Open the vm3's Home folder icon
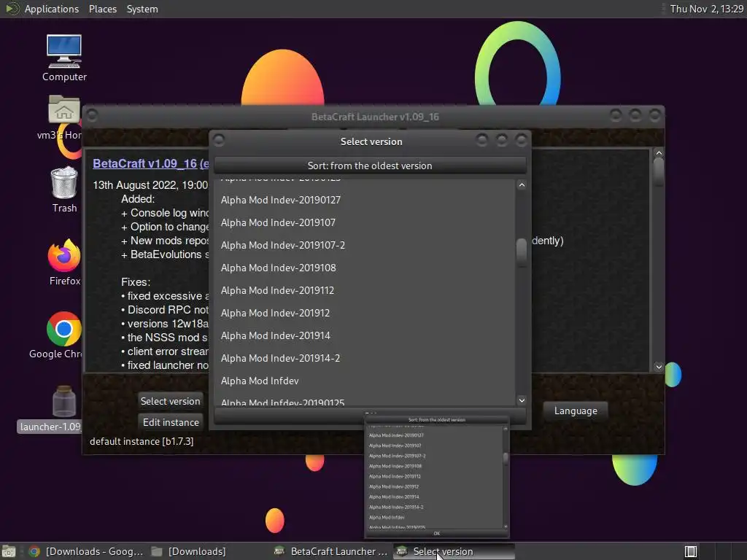Image resolution: width=747 pixels, height=560 pixels. (x=64, y=117)
